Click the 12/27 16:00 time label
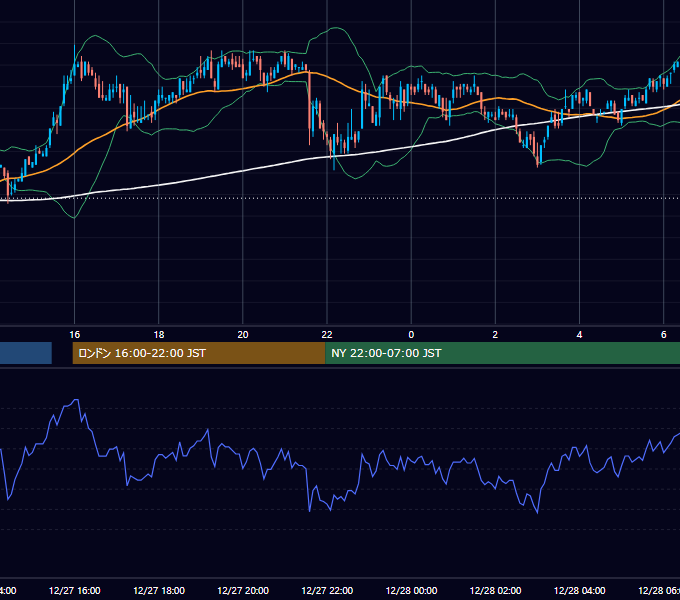680x600 pixels. [x=75, y=590]
